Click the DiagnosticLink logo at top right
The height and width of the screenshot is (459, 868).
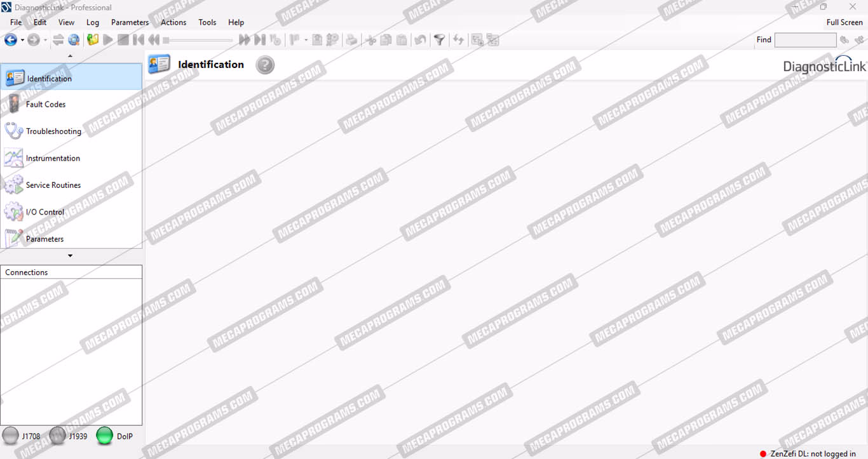[824, 65]
